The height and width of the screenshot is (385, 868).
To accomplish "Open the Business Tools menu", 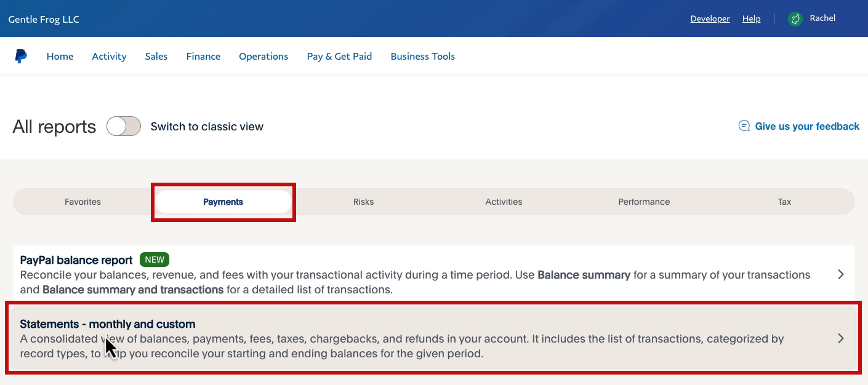I will click(x=423, y=57).
